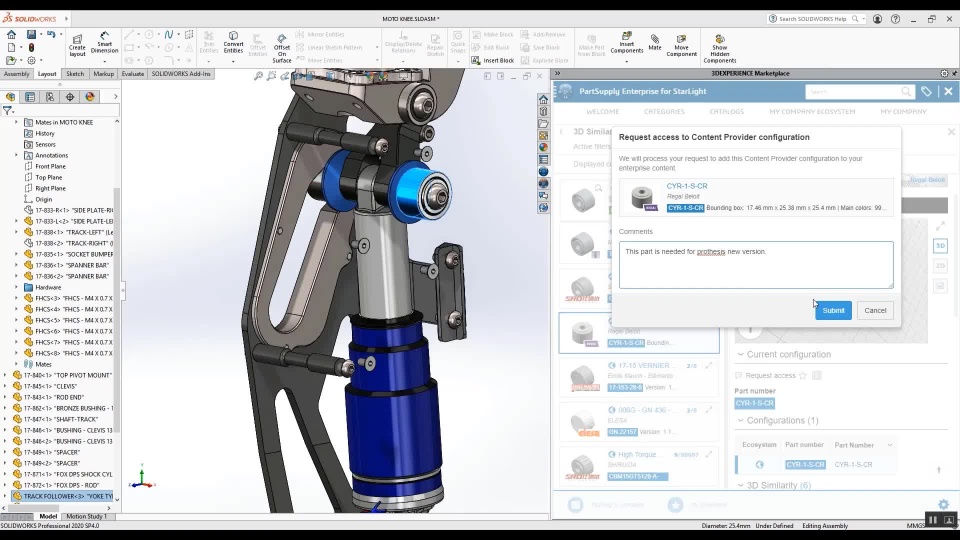
Task: Expand the 3D Similarity (6) section
Action: tap(740, 486)
